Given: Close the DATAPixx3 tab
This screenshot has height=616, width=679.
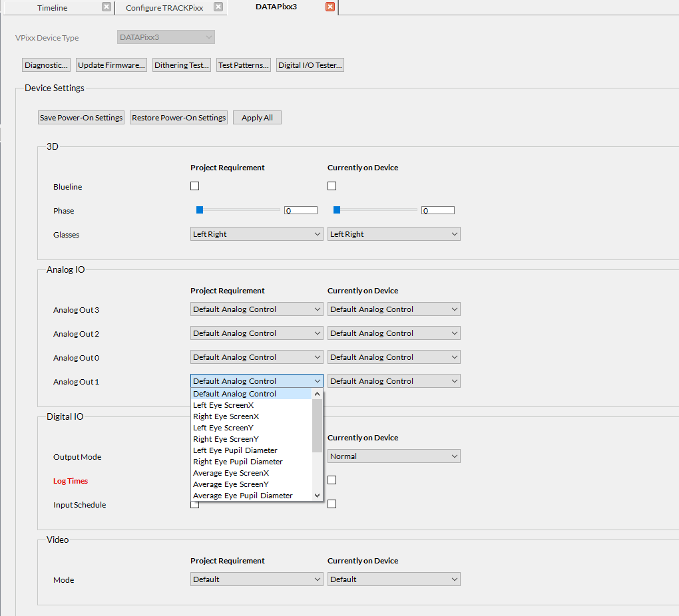Looking at the screenshot, I should point(330,7).
